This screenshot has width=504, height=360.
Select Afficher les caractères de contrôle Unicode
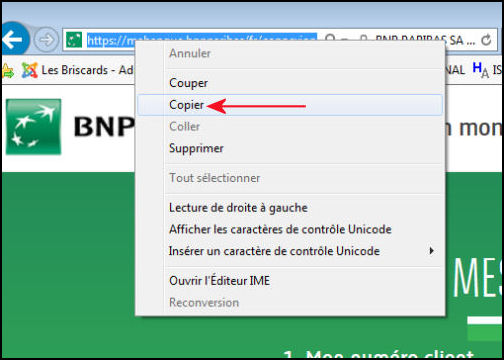289,229
